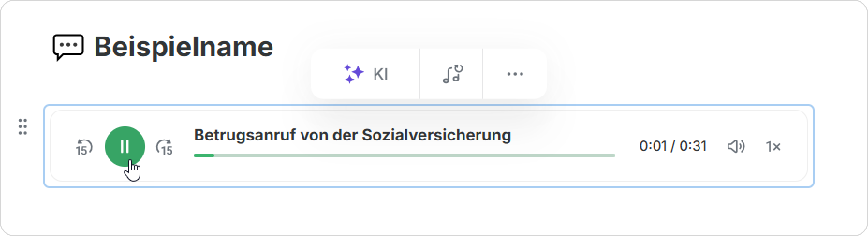Click the Beispielname page title
This screenshot has width=868, height=236.
[x=184, y=47]
